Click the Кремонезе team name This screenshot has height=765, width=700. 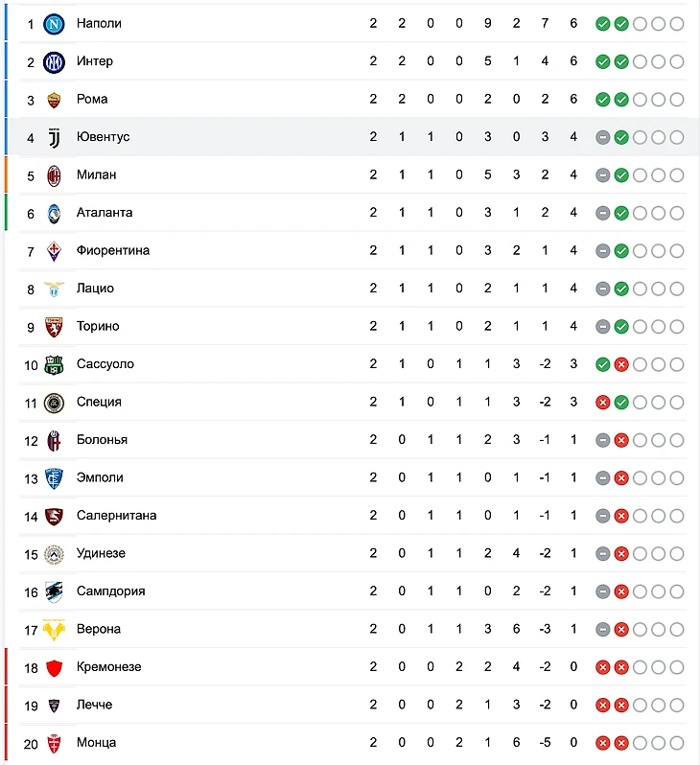[x=108, y=667]
